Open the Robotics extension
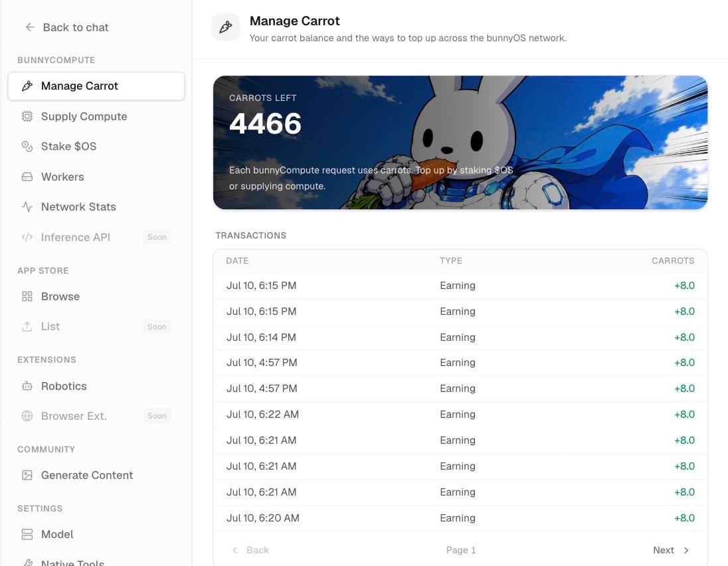This screenshot has width=728, height=566. click(x=96, y=386)
